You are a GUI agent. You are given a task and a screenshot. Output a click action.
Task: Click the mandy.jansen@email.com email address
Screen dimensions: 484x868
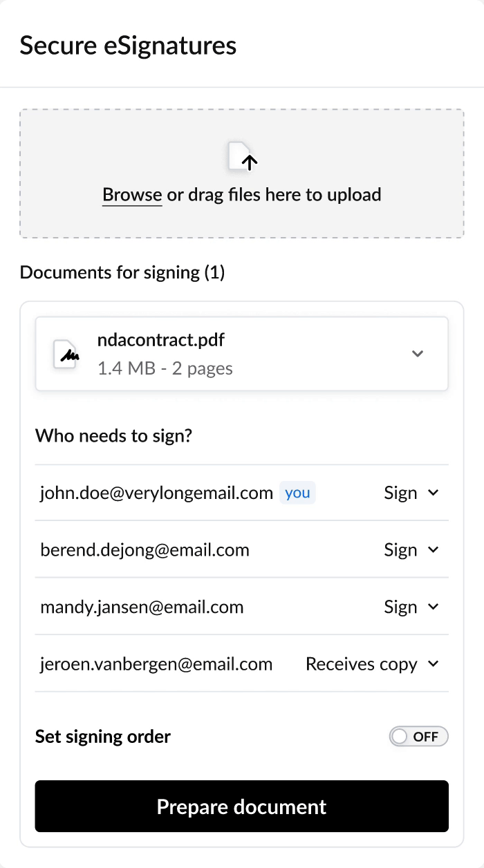point(142,607)
